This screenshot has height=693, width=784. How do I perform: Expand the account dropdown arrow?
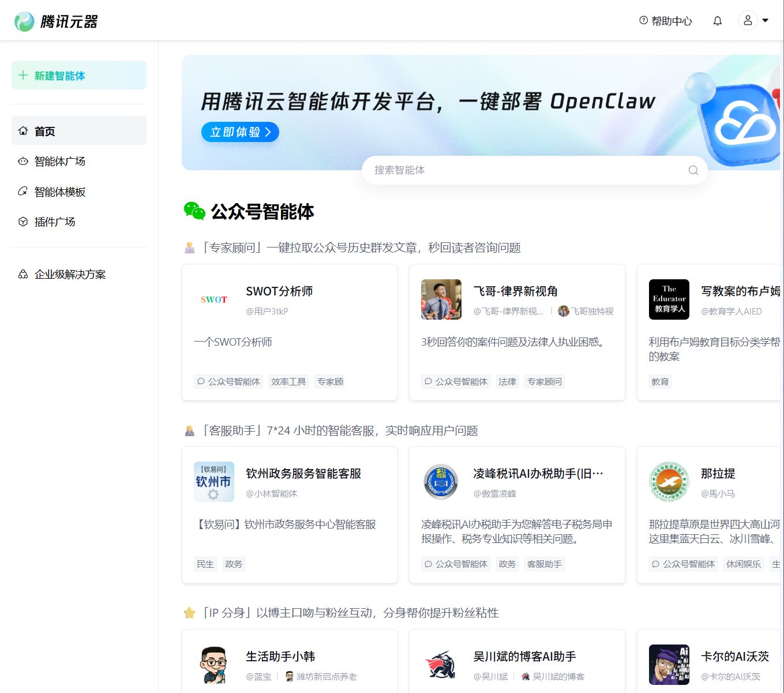[766, 21]
